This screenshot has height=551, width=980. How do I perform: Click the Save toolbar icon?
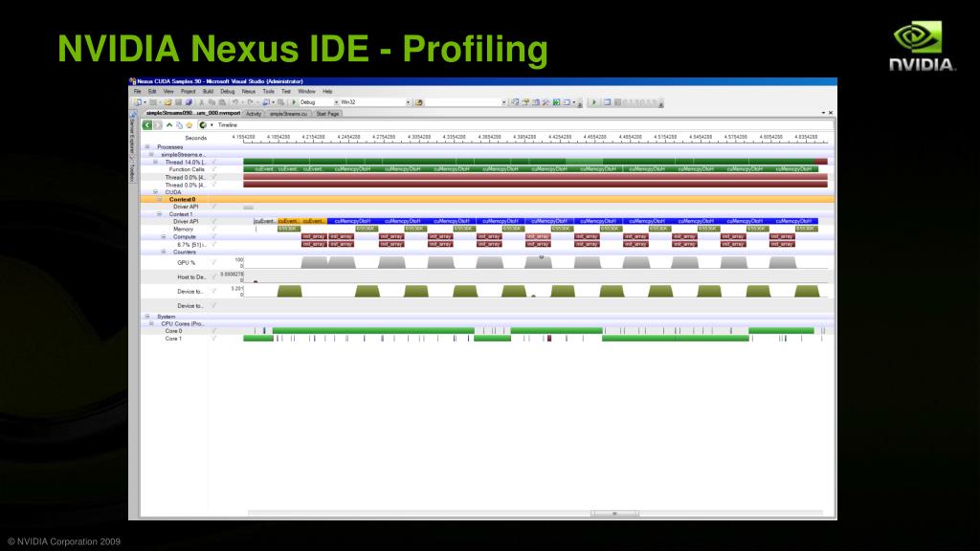[178, 102]
